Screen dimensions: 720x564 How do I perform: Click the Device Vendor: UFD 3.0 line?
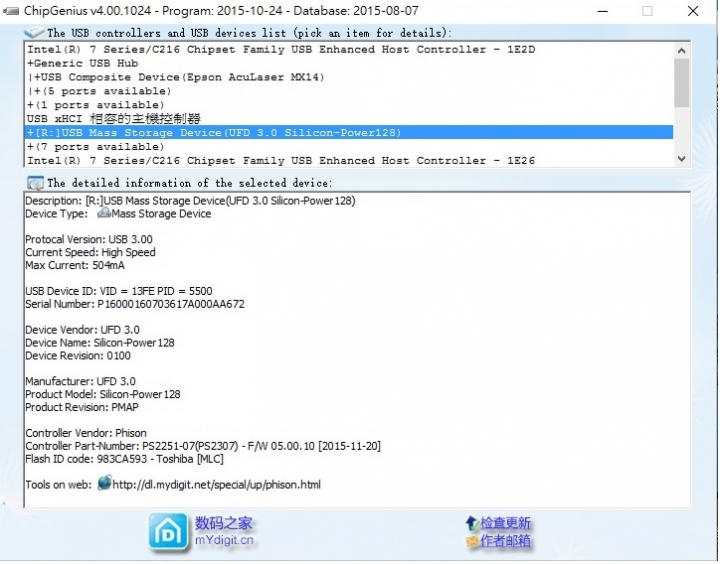tap(83, 330)
